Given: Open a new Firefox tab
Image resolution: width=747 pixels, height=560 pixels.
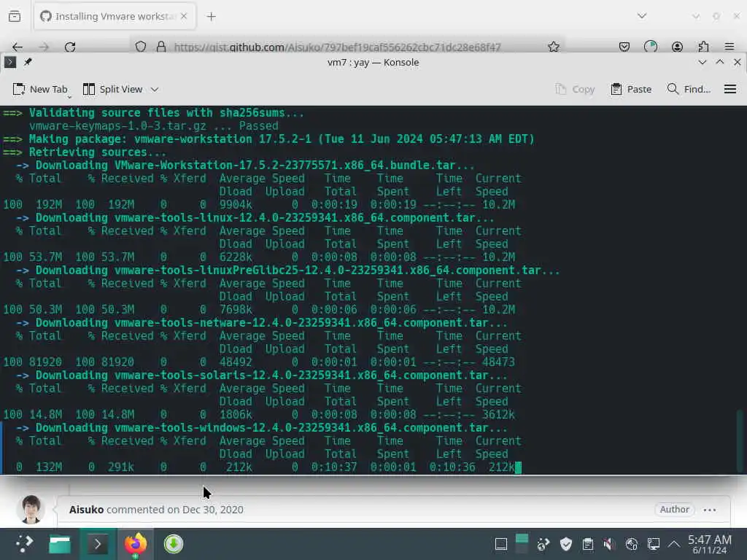Looking at the screenshot, I should pyautogui.click(x=211, y=17).
